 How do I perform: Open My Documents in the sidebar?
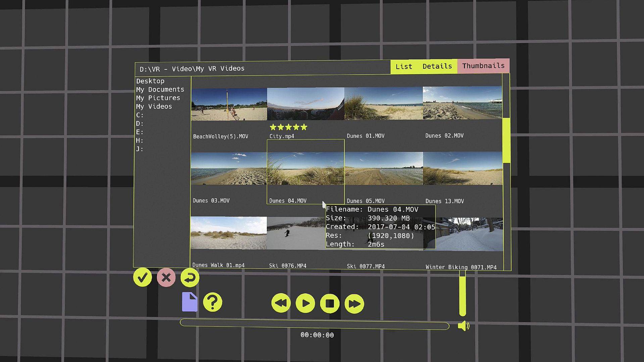[160, 89]
